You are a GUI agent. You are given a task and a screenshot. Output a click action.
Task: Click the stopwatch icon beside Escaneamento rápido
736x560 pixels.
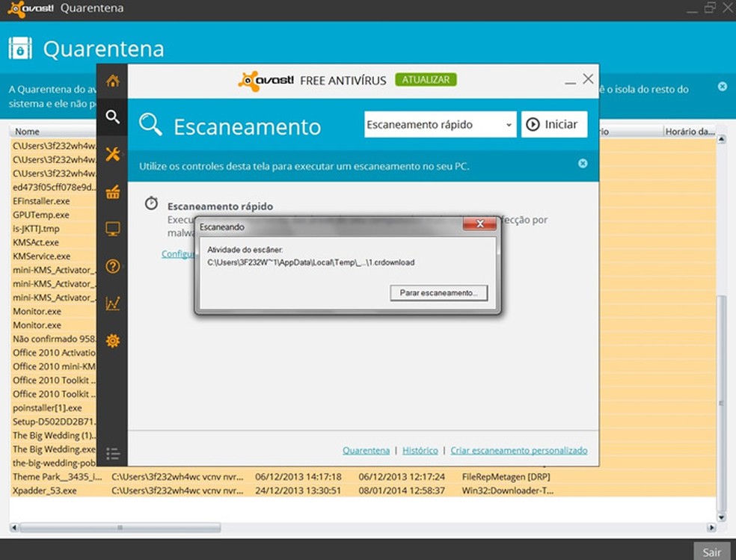point(151,203)
